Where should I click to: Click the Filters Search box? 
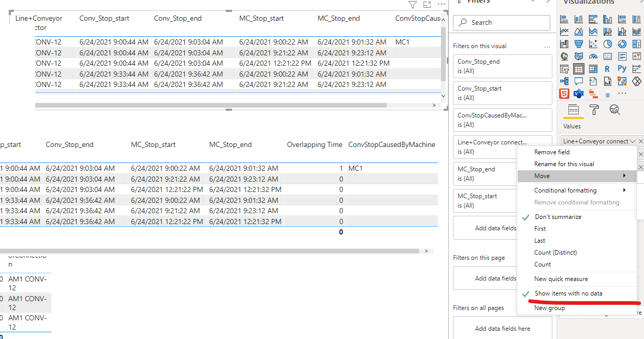502,23
